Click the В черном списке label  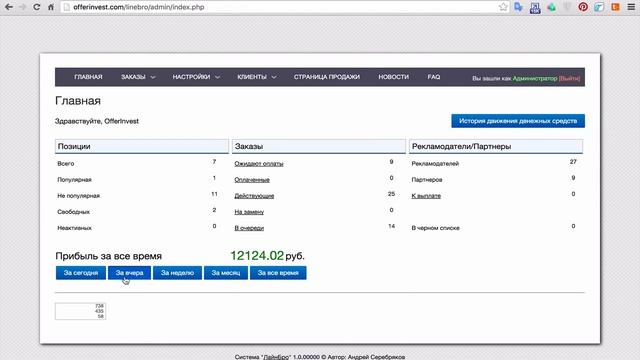tap(436, 228)
